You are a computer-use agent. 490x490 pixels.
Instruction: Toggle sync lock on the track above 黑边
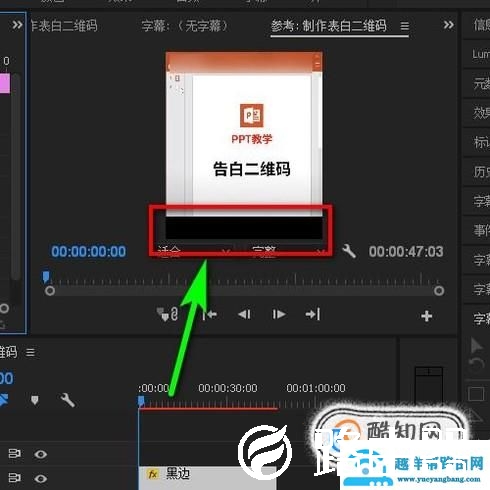14,454
